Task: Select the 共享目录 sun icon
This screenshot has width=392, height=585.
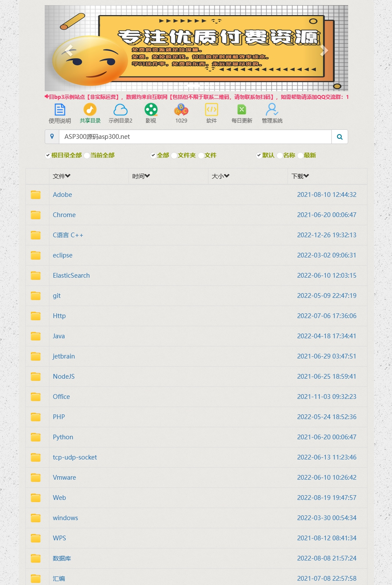Action: coord(90,110)
